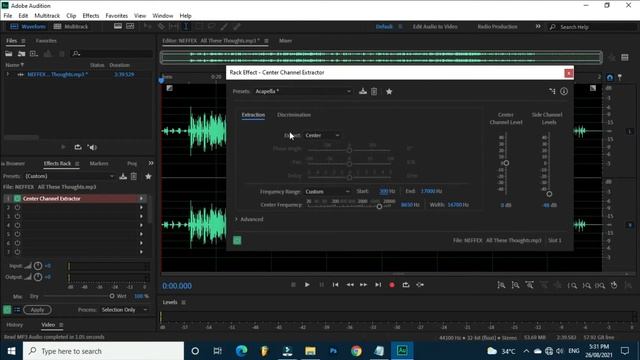Open the Favorites menu
The width and height of the screenshot is (640, 360).
click(x=116, y=16)
